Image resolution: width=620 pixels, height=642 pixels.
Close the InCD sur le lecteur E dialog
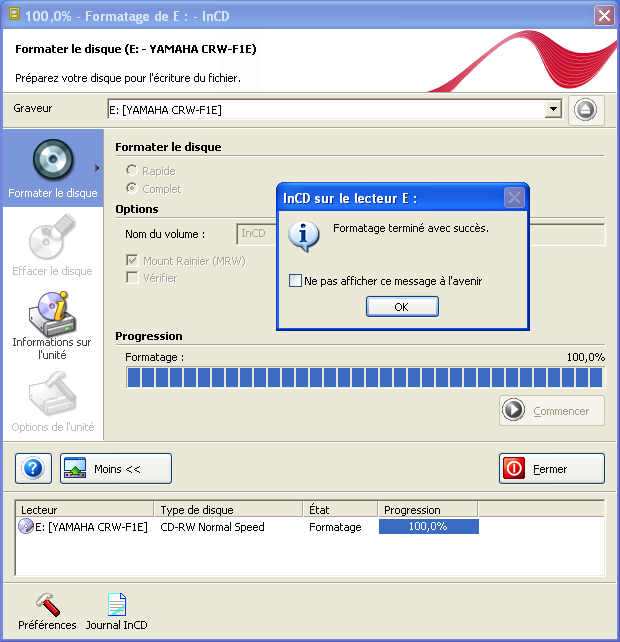(x=514, y=198)
